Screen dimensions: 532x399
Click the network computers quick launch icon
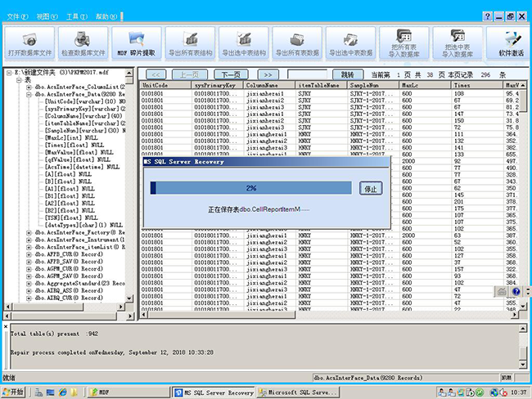click(38, 392)
